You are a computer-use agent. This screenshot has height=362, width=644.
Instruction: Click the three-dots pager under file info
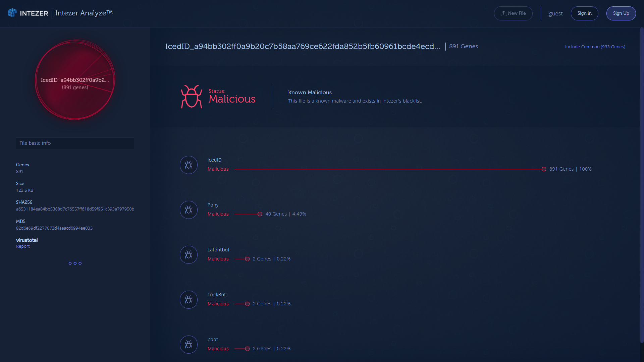pos(75,263)
